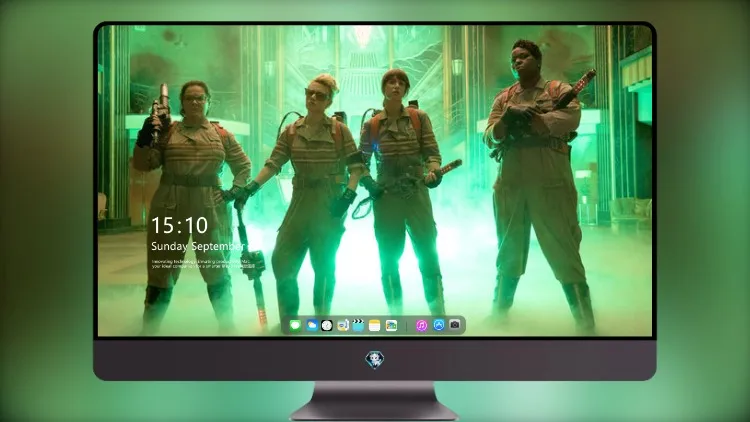Click the 15:10 clock display
The image size is (750, 422).
[180, 225]
